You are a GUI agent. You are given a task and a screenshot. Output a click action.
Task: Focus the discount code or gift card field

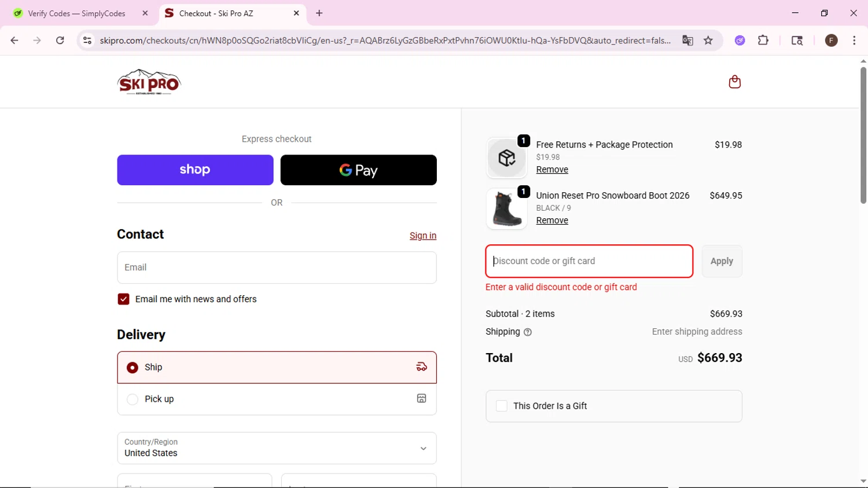pyautogui.click(x=589, y=261)
